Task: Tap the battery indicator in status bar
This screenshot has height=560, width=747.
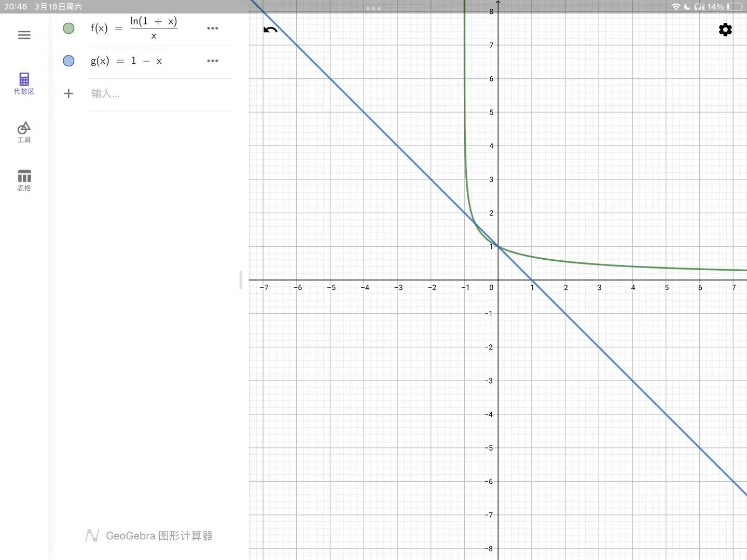Action: click(x=735, y=7)
